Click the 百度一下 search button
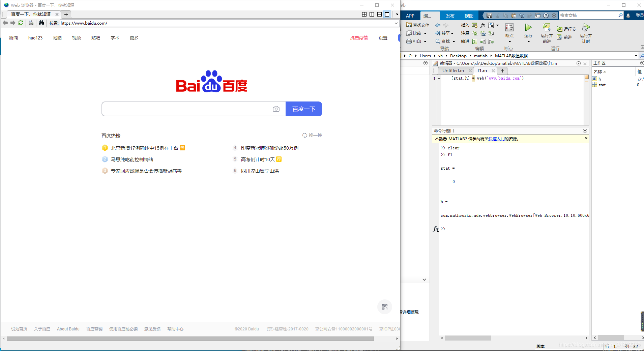This screenshot has width=644, height=351. click(x=303, y=109)
